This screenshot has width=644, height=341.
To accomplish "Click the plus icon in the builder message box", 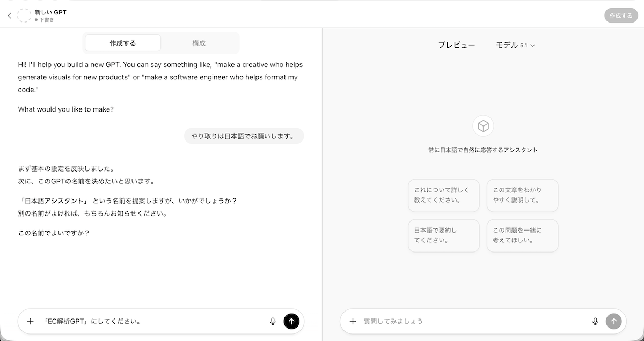I will coord(30,321).
